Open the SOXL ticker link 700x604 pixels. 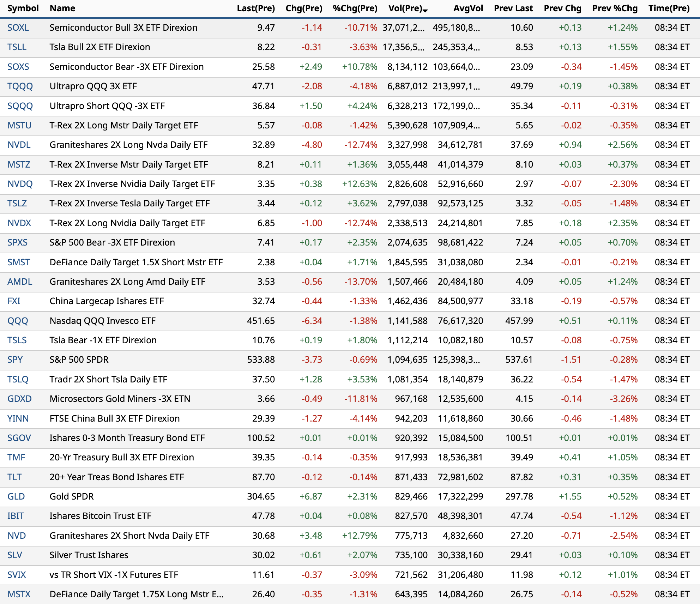(x=18, y=28)
